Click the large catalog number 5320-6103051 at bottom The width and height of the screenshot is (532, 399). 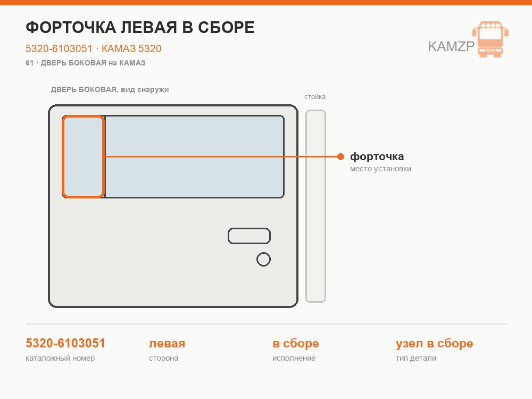(x=65, y=343)
